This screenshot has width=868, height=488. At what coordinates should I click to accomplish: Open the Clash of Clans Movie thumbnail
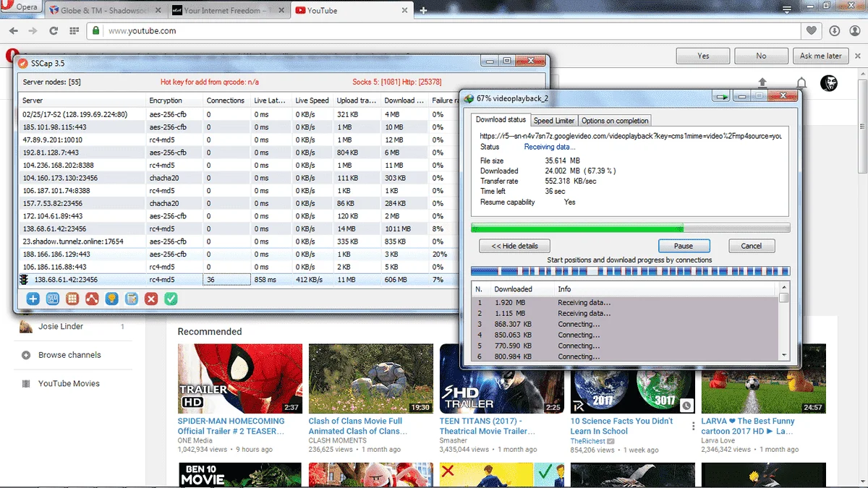coord(371,378)
